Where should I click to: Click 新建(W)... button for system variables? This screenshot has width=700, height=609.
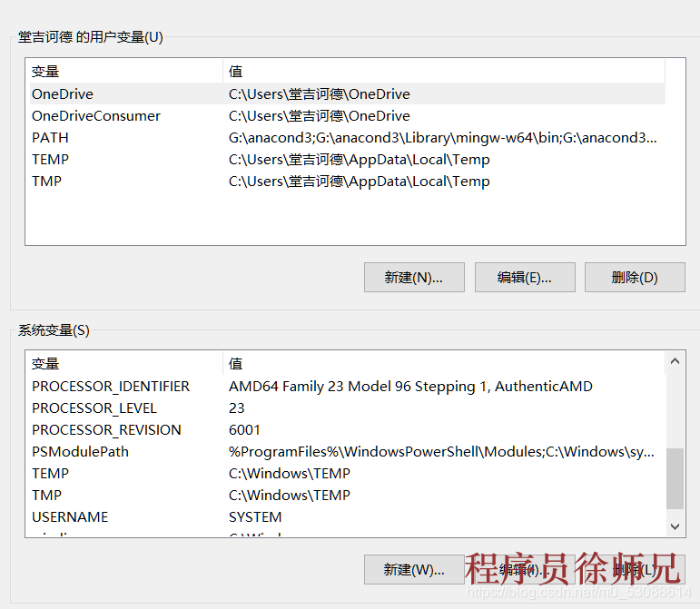pyautogui.click(x=414, y=570)
